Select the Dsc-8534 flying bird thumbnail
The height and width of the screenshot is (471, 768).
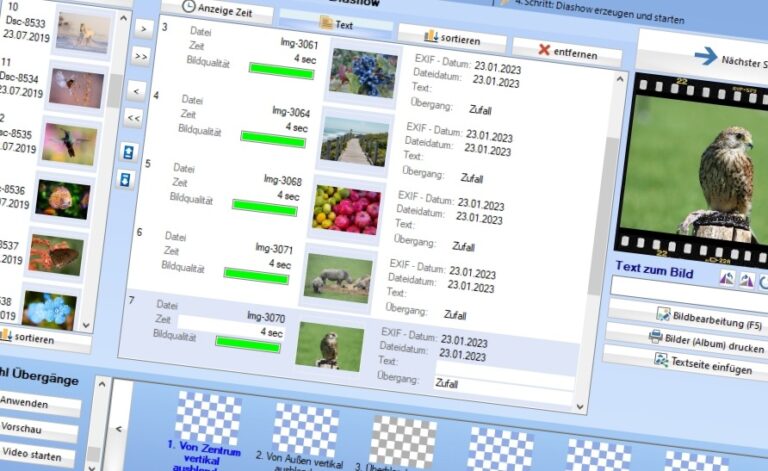coord(76,89)
